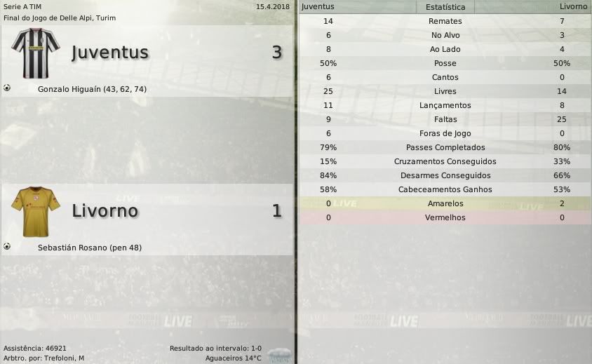592x364 pixels.
Task: Click the goal ball icon beside Rosano
Action: click(x=7, y=246)
